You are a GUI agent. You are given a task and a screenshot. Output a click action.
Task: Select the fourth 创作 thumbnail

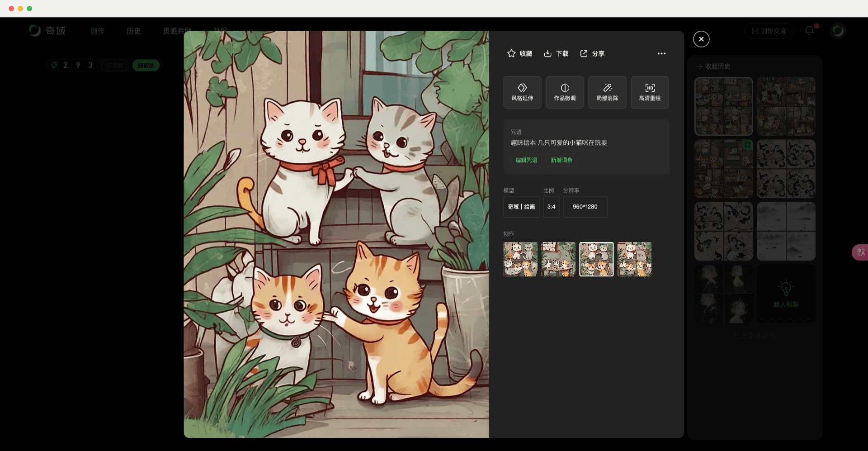pyautogui.click(x=635, y=259)
